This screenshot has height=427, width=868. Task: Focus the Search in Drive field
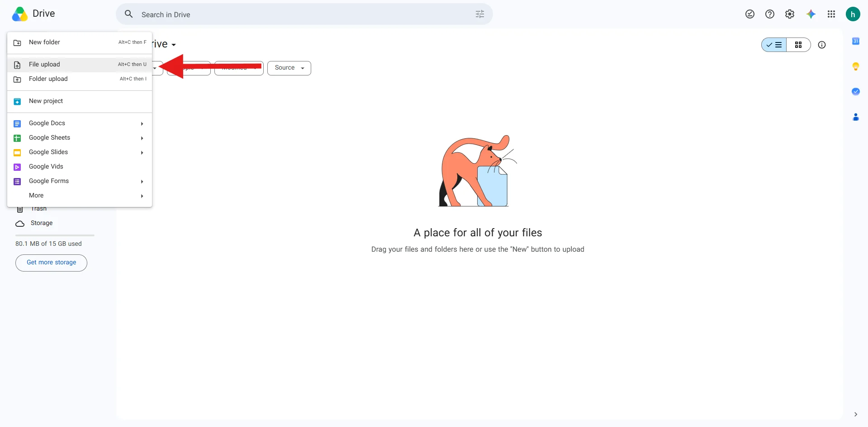click(x=304, y=14)
